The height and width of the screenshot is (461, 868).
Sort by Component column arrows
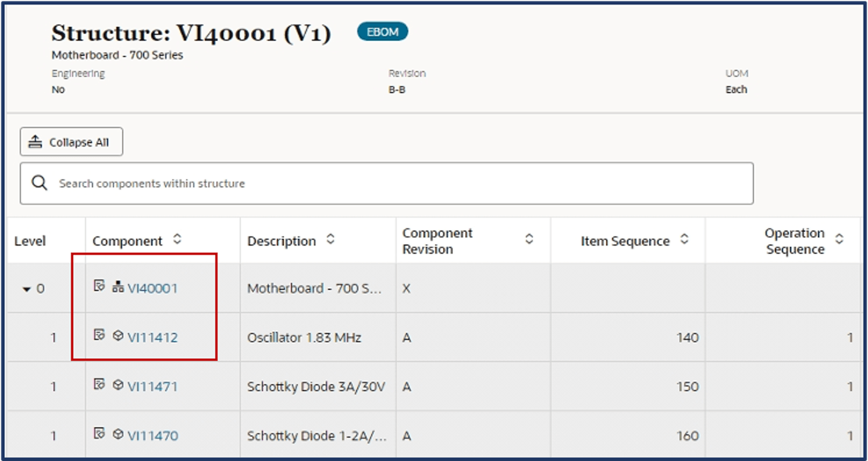[x=177, y=240]
